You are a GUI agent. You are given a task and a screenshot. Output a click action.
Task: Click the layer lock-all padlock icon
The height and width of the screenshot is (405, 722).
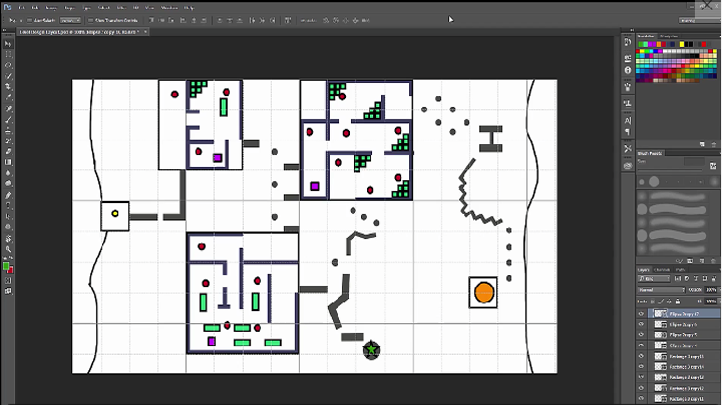tap(677, 301)
